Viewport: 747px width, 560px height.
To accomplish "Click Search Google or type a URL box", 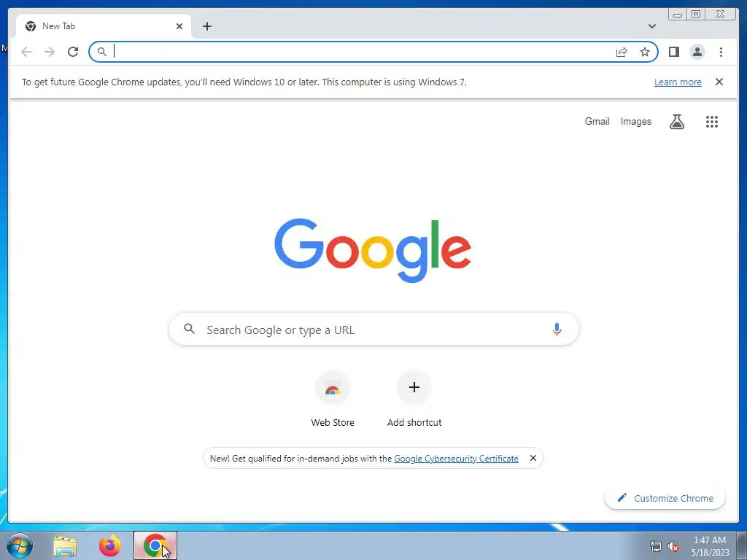I will pos(374,329).
